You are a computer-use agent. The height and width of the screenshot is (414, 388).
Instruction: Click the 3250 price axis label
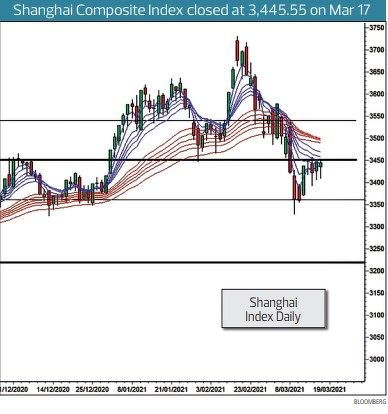377,249
